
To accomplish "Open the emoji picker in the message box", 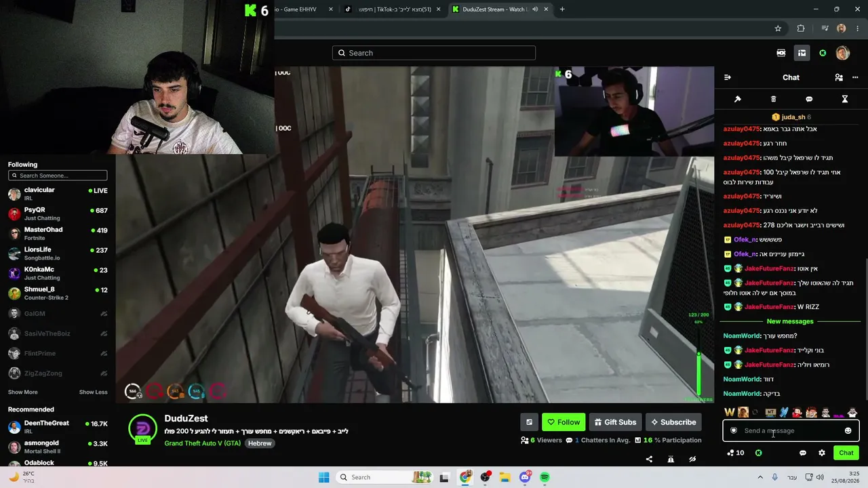I will [848, 430].
